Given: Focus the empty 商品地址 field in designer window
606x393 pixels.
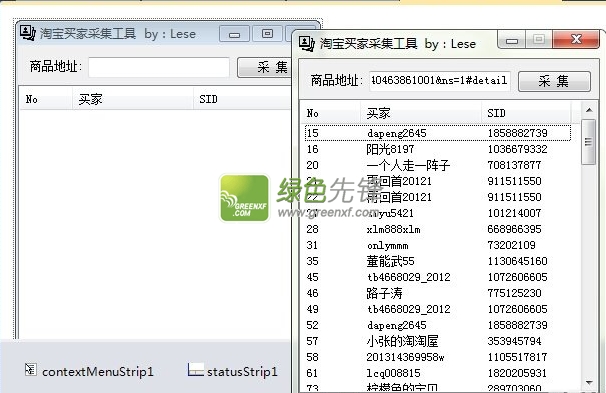Looking at the screenshot, I should [159, 67].
